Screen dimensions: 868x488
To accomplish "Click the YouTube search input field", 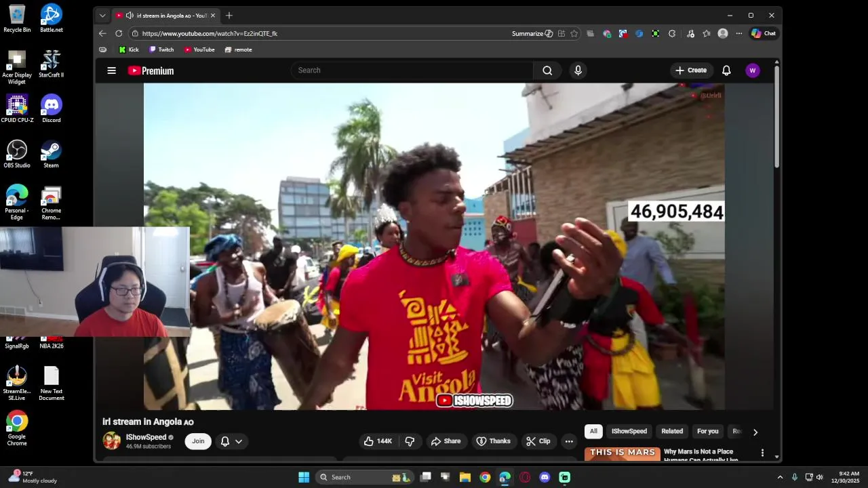I will point(412,70).
